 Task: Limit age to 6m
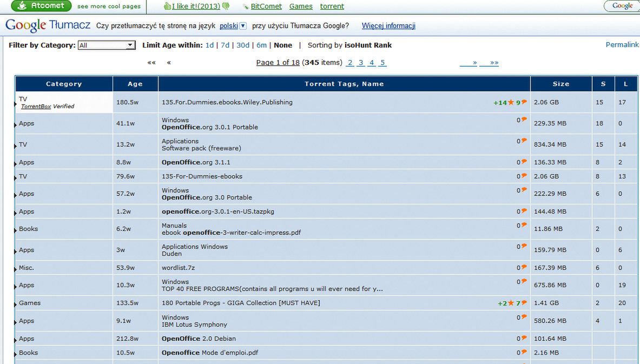[x=262, y=45]
